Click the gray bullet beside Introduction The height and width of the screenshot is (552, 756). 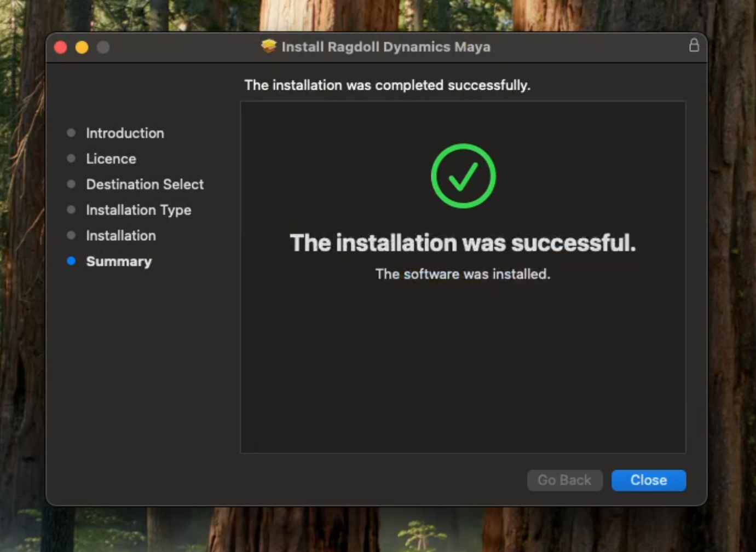(x=71, y=133)
